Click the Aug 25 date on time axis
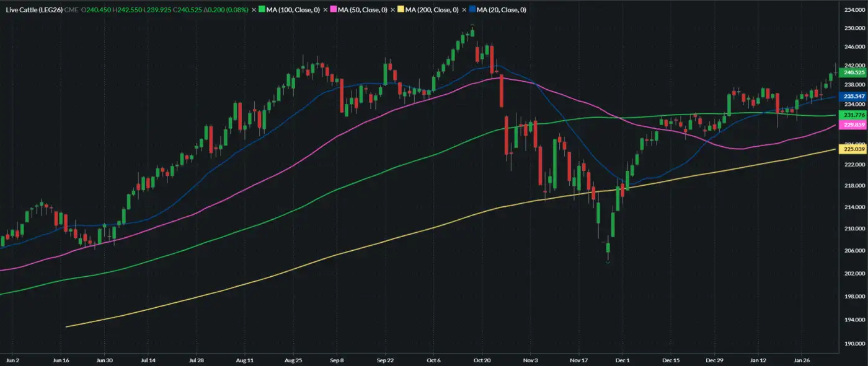This screenshot has width=868, height=366. tap(293, 359)
